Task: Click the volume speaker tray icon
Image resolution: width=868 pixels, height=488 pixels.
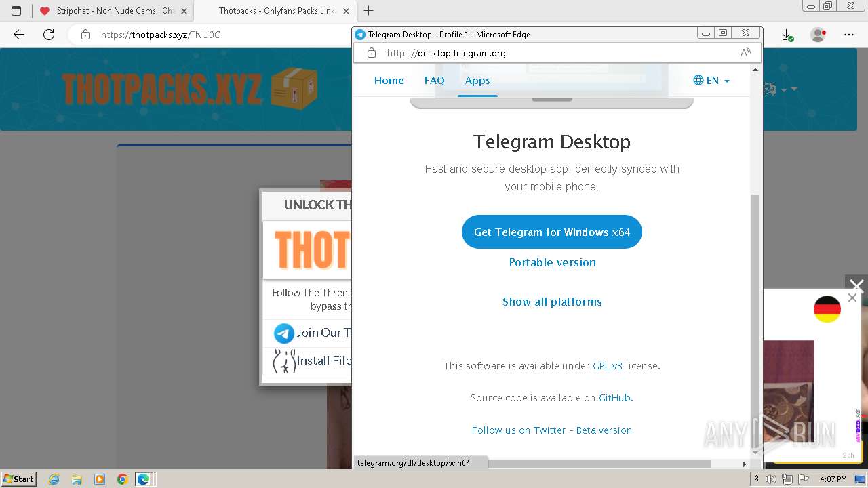Action: tap(771, 479)
